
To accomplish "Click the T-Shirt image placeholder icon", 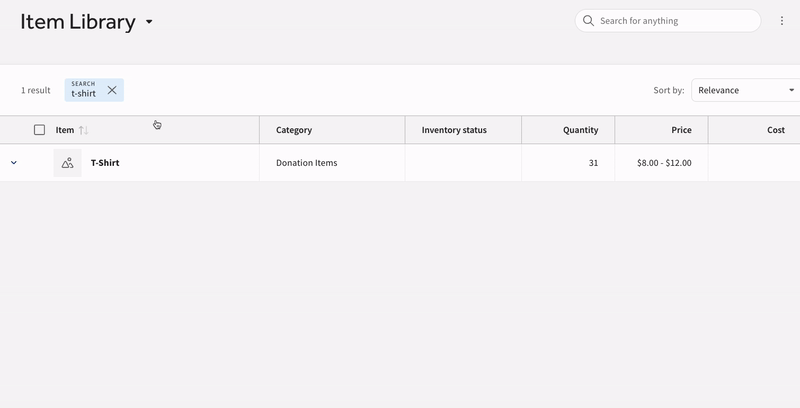I will click(x=67, y=163).
